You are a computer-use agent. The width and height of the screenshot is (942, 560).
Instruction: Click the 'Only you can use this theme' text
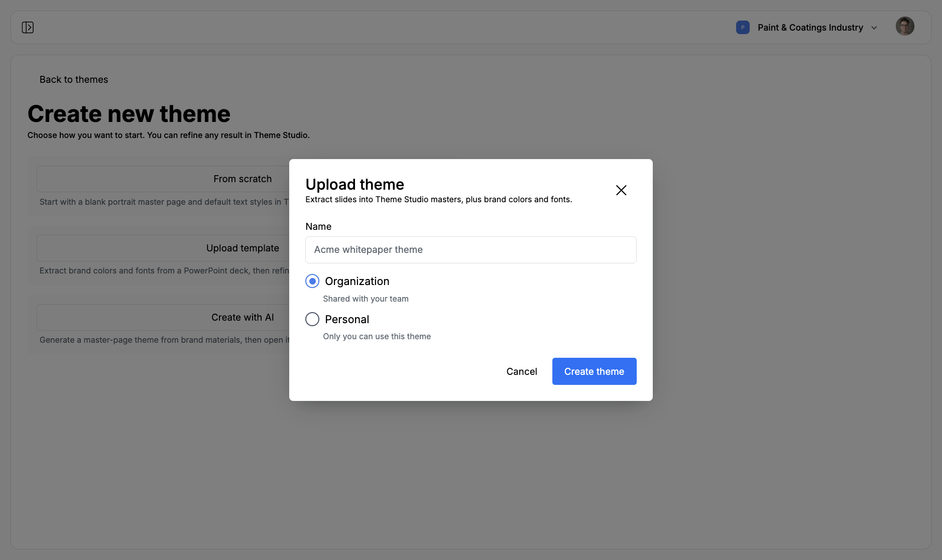click(x=377, y=336)
